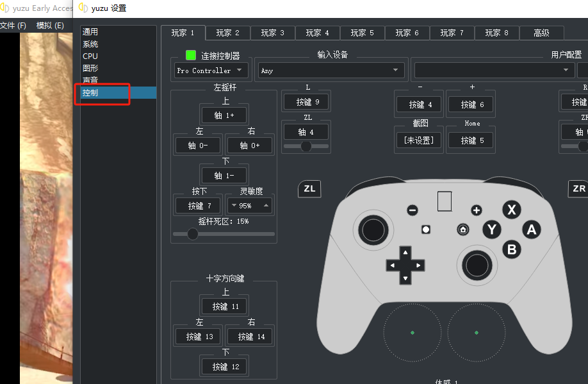The width and height of the screenshot is (588, 384).
Task: Click the A button on controller image
Action: [x=530, y=230]
